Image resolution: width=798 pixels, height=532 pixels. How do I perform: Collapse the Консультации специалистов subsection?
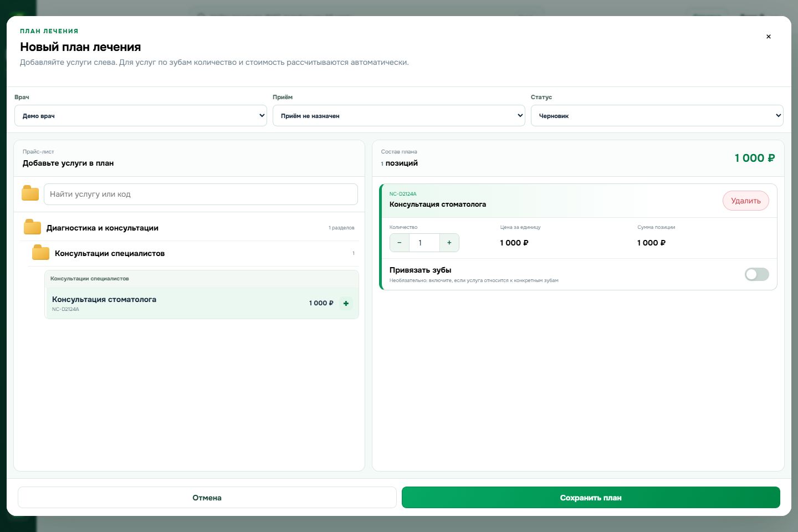tap(193, 253)
